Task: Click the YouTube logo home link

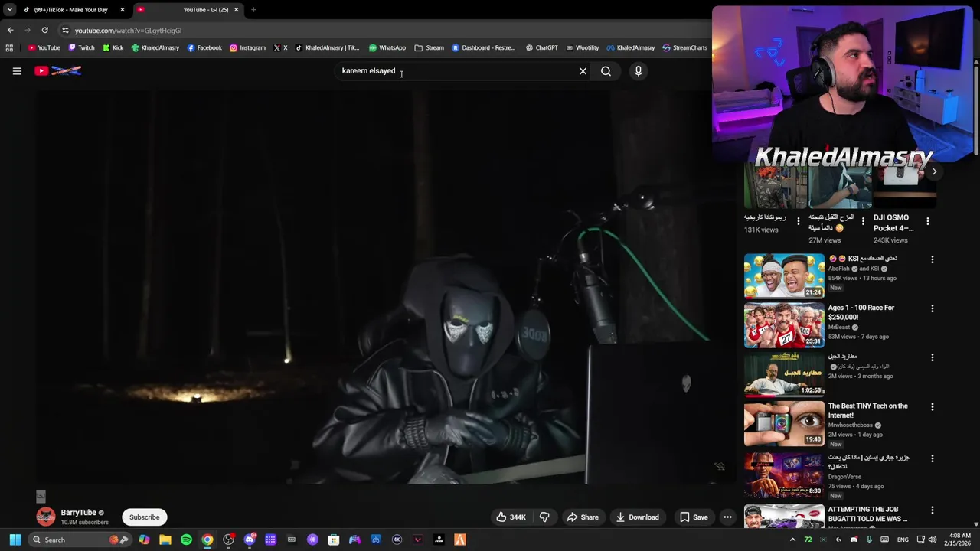Action: coord(58,70)
